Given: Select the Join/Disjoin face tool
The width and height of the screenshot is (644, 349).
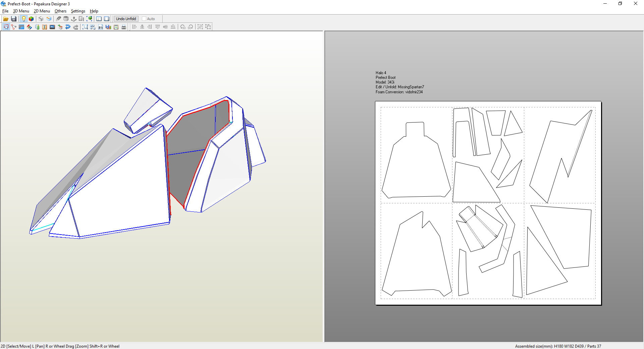Looking at the screenshot, I should click(x=14, y=27).
